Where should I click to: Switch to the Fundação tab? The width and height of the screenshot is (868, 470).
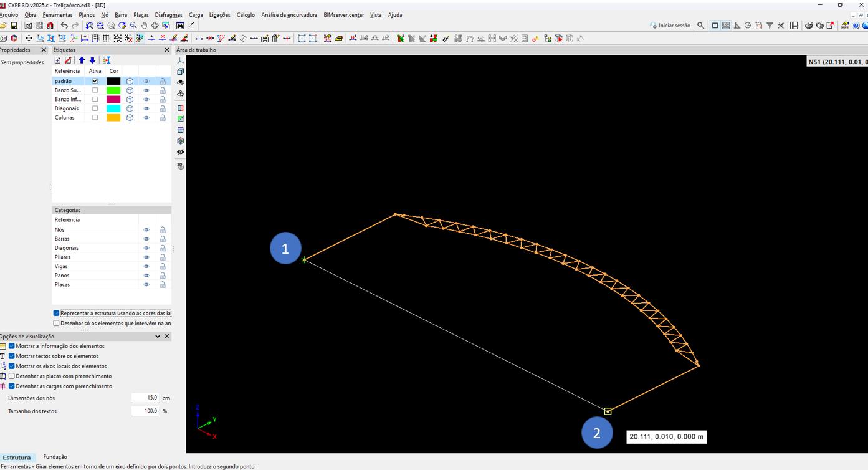tap(55, 457)
